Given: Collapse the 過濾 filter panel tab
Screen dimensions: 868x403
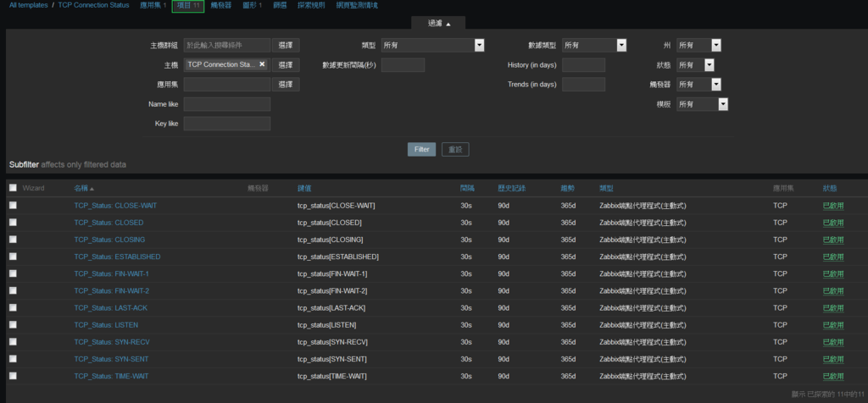Looking at the screenshot, I should [x=438, y=23].
